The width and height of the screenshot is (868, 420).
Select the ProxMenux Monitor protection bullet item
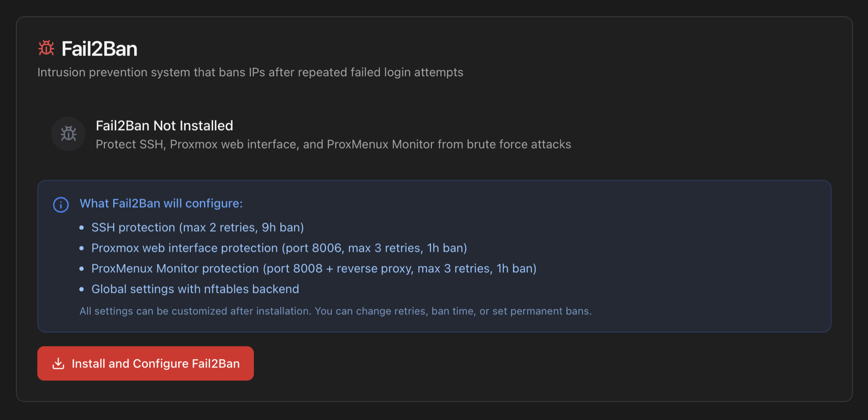click(314, 269)
